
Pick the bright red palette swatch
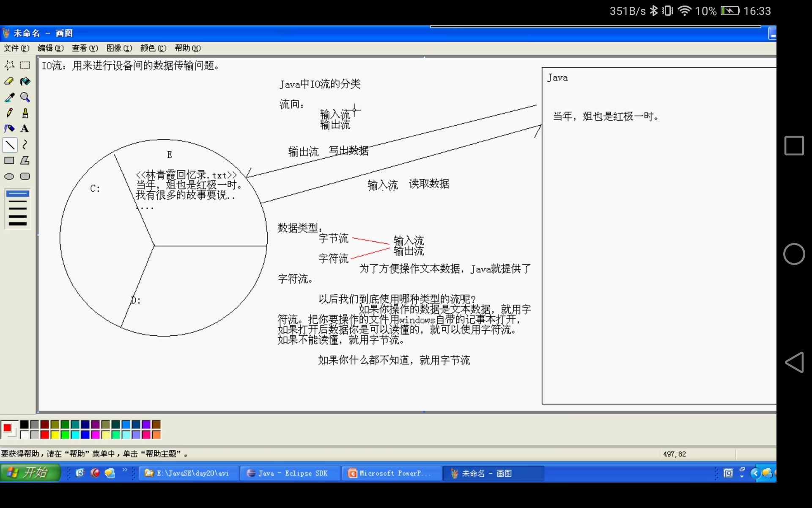tap(45, 435)
